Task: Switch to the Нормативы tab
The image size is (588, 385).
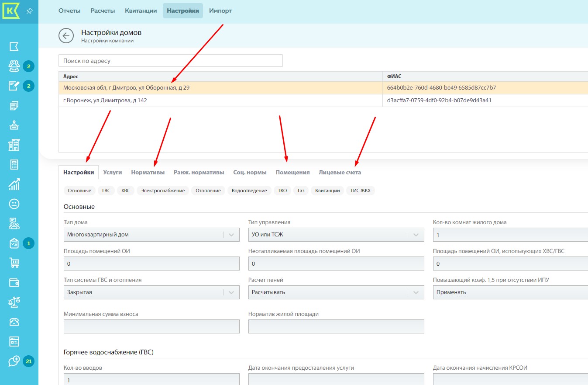Action: 148,172
